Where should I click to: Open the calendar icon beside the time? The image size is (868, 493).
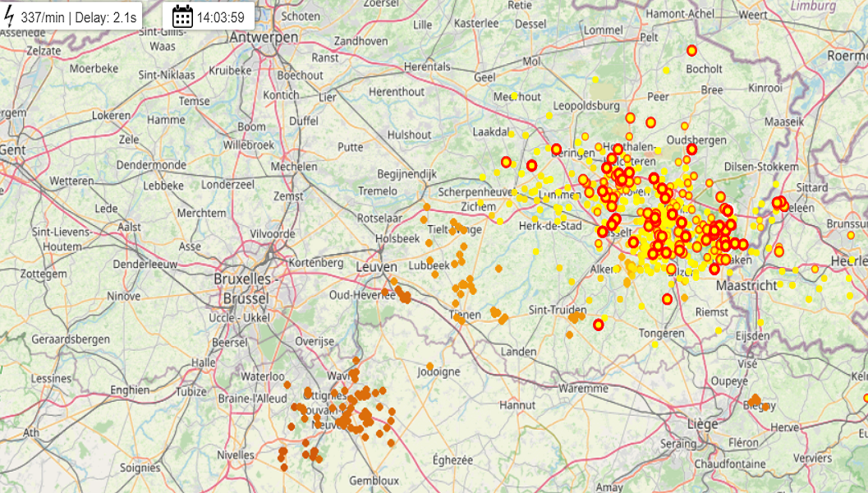(x=182, y=16)
